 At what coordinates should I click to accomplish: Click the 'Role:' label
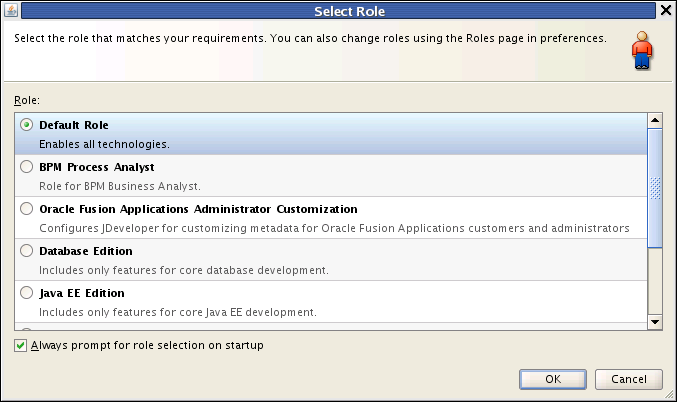point(27,100)
